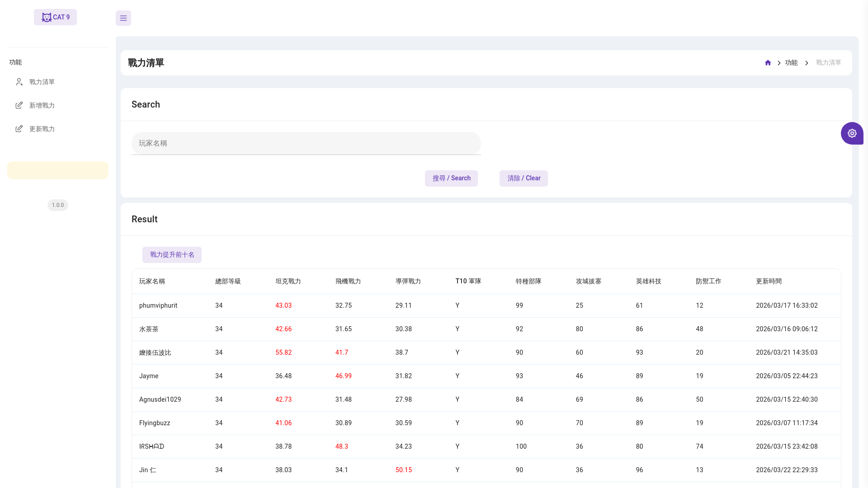868x488 pixels.
Task: Click timestamp 2026/03/17 16:33:02
Action: (787, 306)
